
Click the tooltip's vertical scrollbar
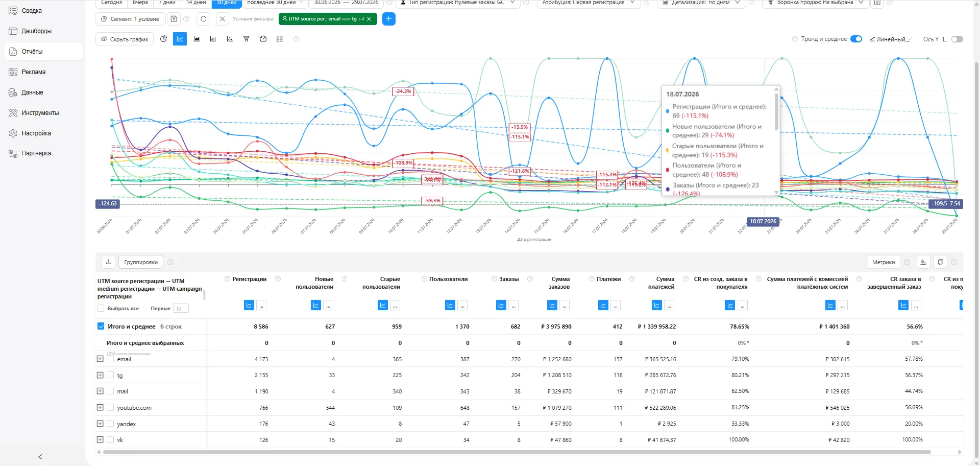(776, 111)
